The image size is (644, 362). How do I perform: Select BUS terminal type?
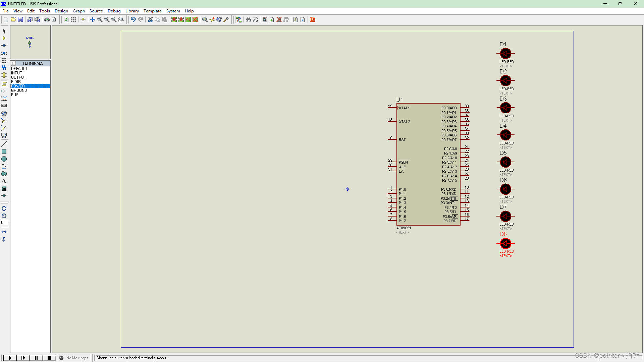point(30,95)
